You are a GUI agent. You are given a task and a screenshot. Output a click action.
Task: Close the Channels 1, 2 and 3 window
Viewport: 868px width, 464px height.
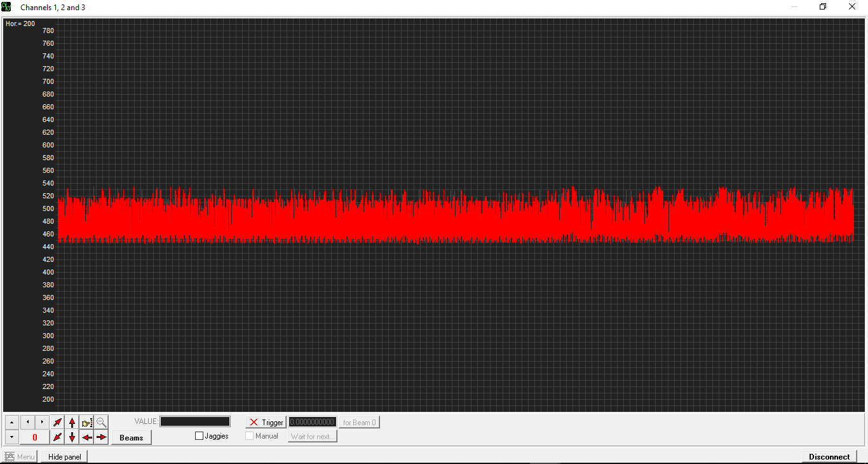point(852,7)
